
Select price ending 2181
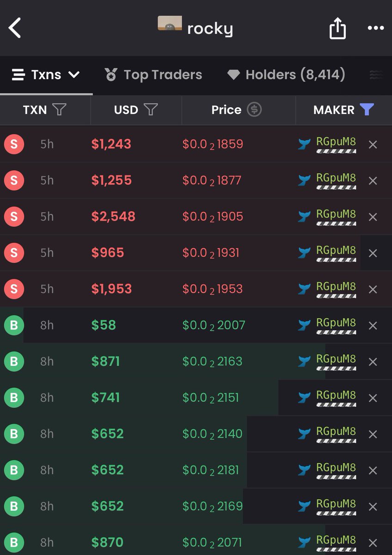point(211,470)
